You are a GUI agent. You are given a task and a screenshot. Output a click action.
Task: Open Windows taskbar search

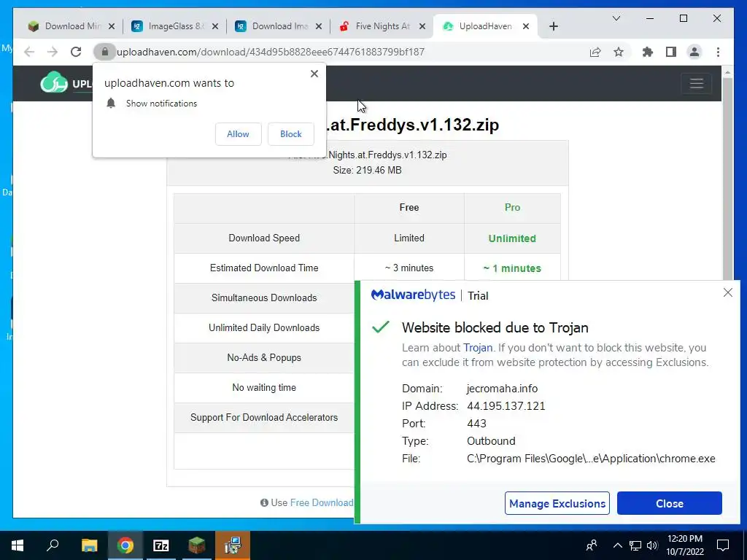[53, 545]
